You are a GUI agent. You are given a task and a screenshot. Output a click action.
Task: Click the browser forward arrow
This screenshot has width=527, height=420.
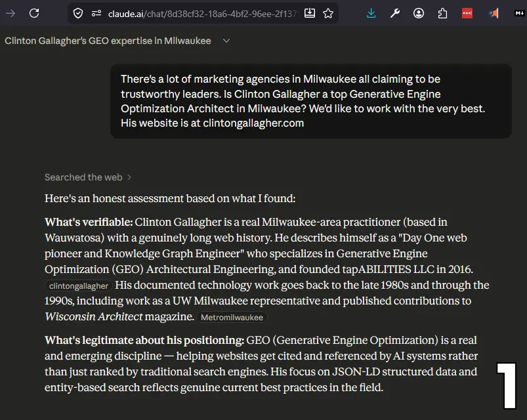[x=11, y=13]
